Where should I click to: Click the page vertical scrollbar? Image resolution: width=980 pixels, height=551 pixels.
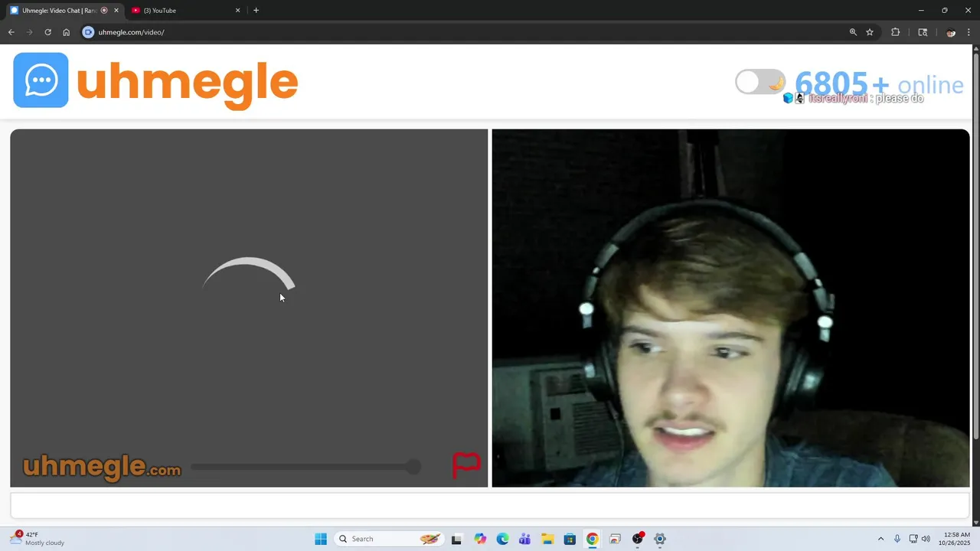click(x=975, y=245)
